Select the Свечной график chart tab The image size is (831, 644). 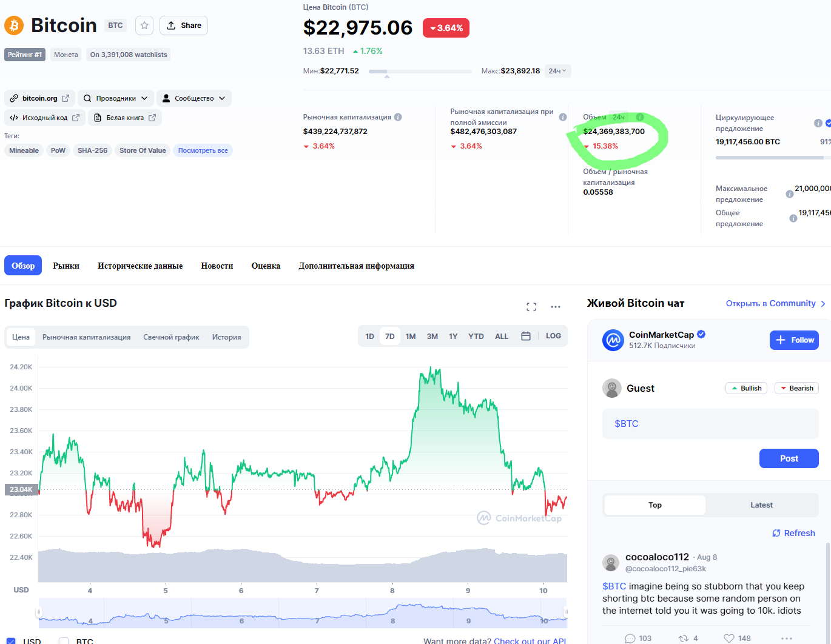point(171,337)
